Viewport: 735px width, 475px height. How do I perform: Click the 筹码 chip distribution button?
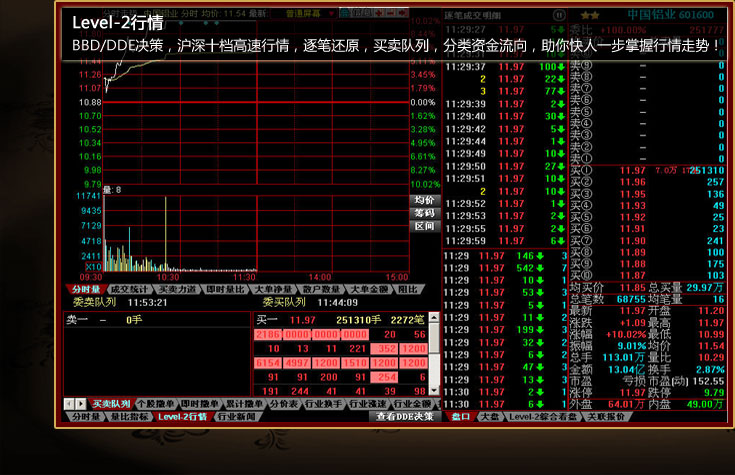pyautogui.click(x=424, y=213)
